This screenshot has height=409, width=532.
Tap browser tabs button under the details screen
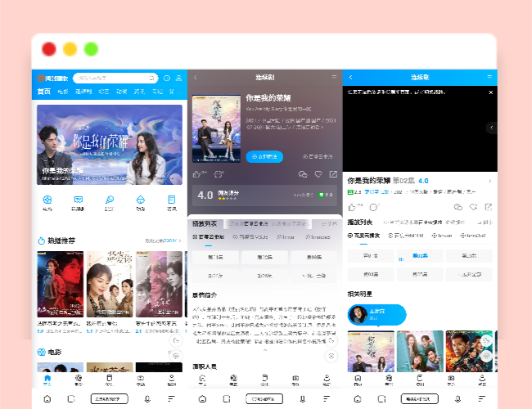click(x=227, y=399)
